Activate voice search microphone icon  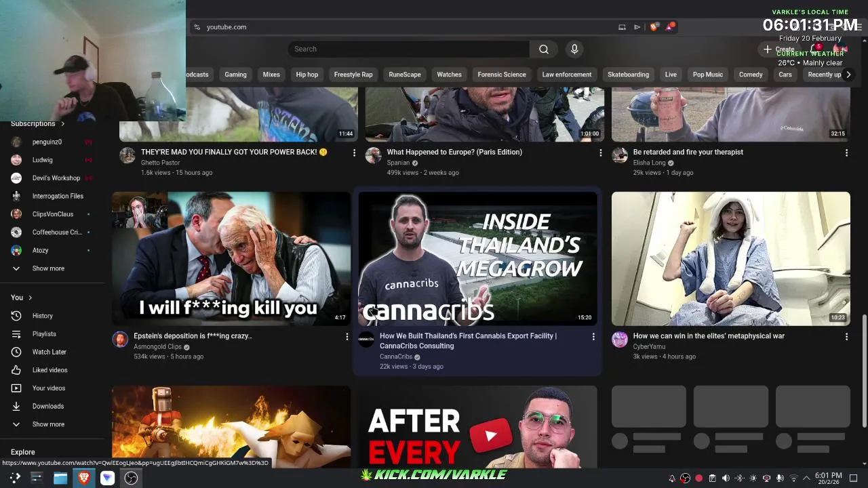click(x=574, y=49)
